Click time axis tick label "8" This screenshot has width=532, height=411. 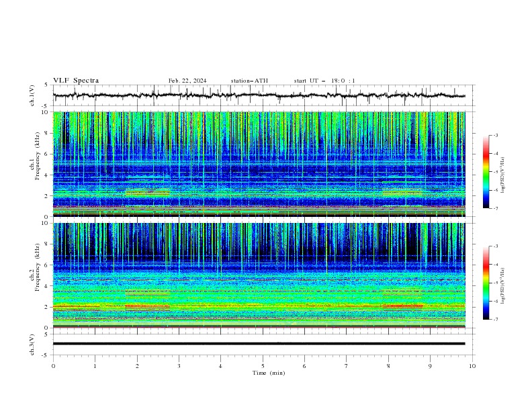pyautogui.click(x=388, y=366)
